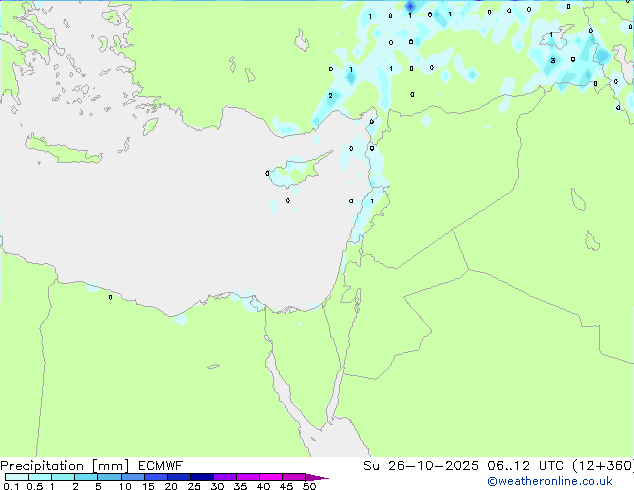Viewport: 634px width, 490px height.
Task: Click the 30–35 mm purple legend swatch
Action: (x=225, y=477)
